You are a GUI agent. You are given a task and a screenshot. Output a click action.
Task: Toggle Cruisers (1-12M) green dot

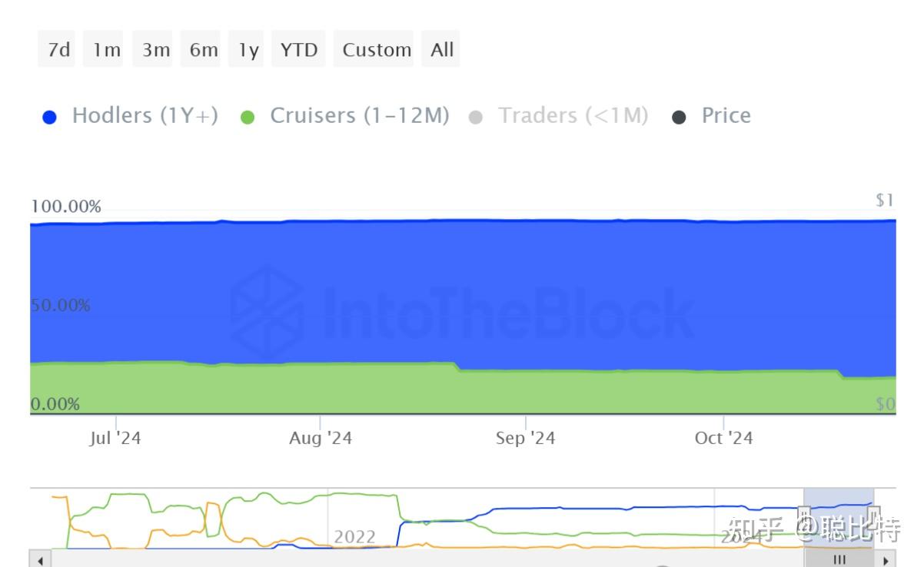tap(248, 118)
